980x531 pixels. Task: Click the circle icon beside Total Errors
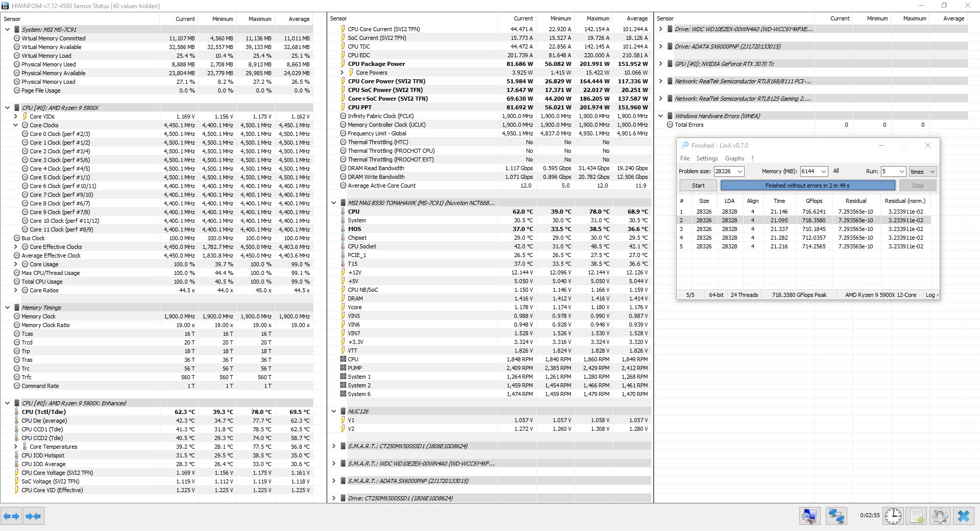(670, 125)
